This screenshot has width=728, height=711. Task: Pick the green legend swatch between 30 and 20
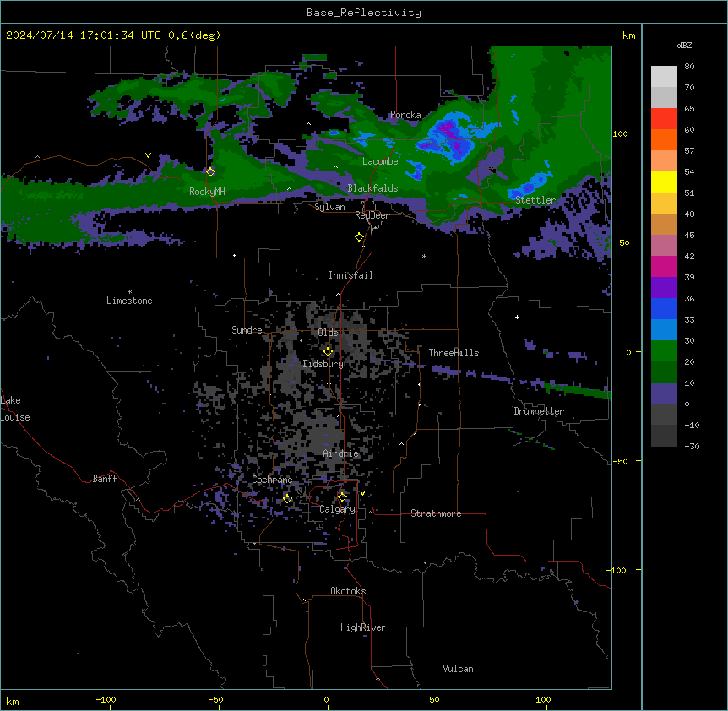664,351
